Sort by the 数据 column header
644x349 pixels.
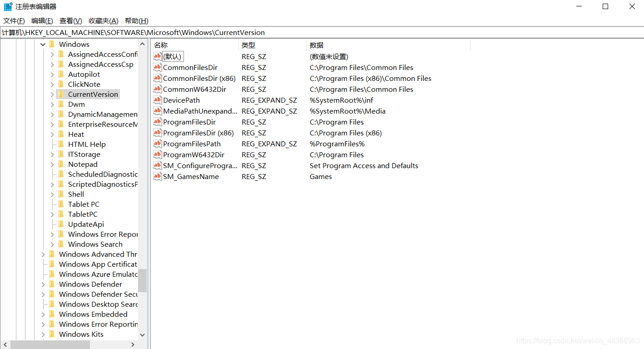(x=388, y=45)
